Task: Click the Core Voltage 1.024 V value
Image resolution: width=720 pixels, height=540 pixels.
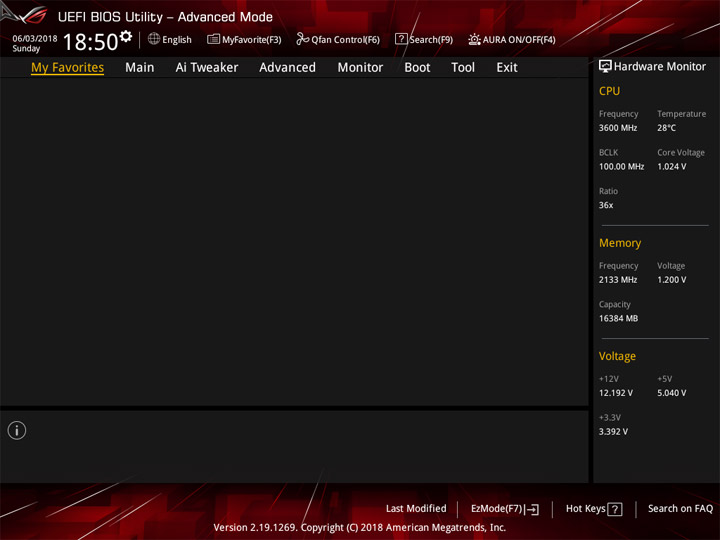Action: 672,167
